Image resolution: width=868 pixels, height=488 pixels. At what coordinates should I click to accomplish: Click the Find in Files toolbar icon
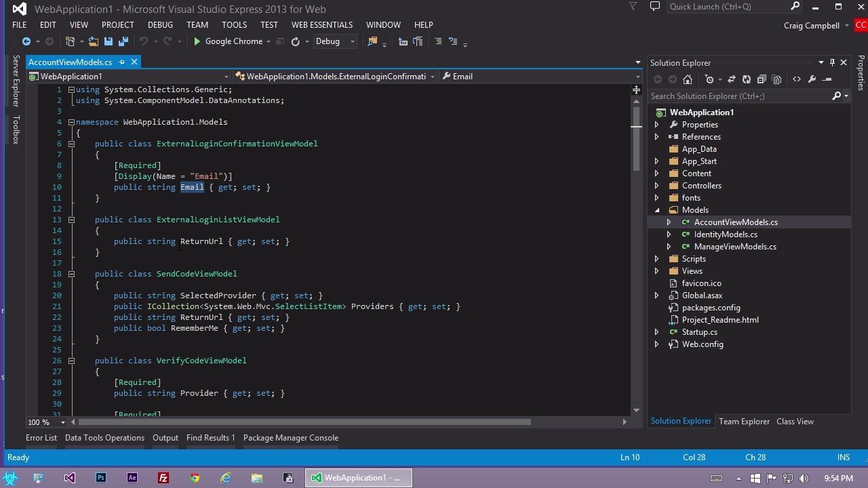click(372, 41)
